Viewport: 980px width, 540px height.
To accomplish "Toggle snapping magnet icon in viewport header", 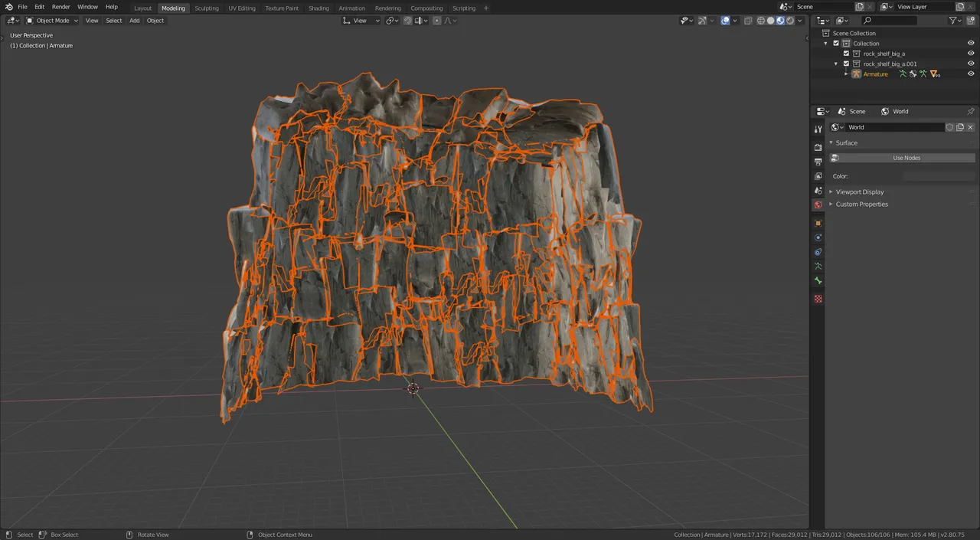I will 409,21.
